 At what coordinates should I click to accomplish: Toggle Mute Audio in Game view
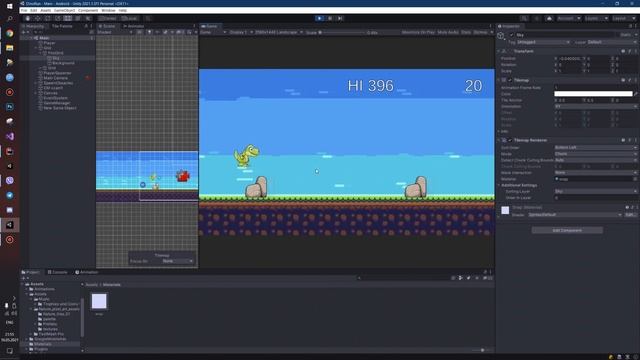[448, 32]
